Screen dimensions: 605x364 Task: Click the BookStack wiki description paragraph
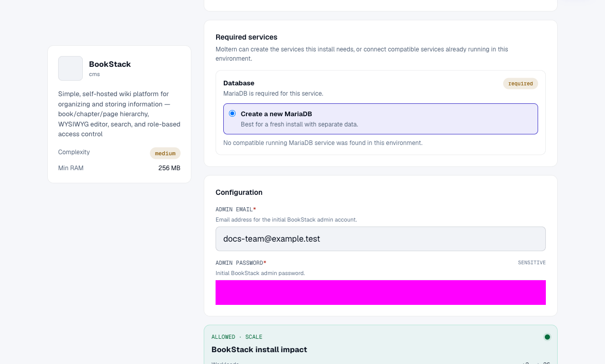point(119,114)
